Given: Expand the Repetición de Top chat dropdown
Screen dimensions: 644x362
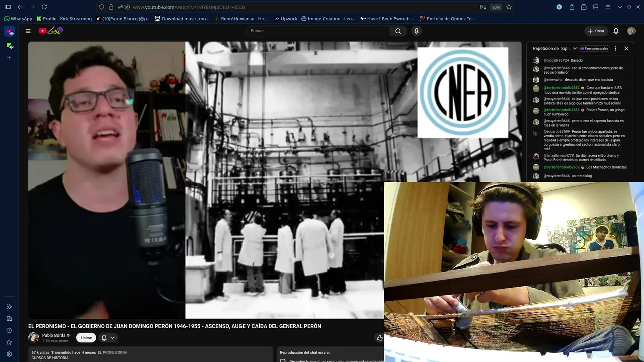Looking at the screenshot, I should 554,49.
